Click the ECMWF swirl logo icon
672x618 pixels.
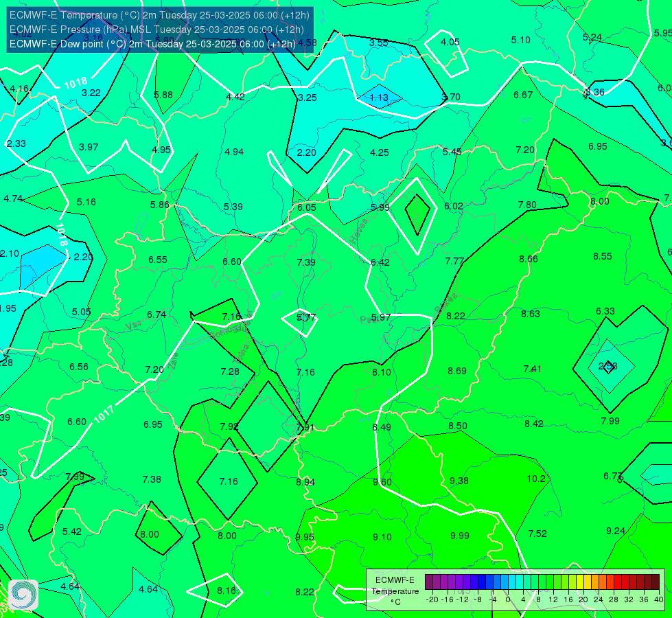pyautogui.click(x=23, y=595)
